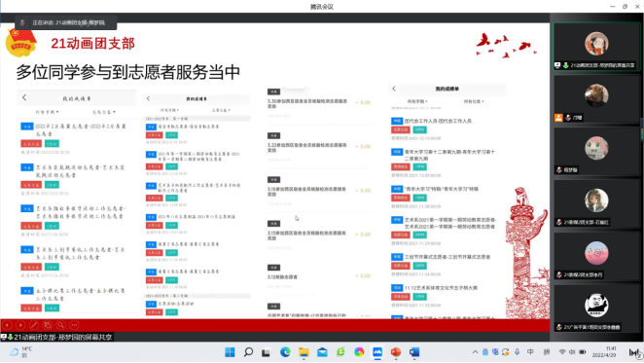
Task: Select the top participant video thumbnail
Action: (596, 47)
